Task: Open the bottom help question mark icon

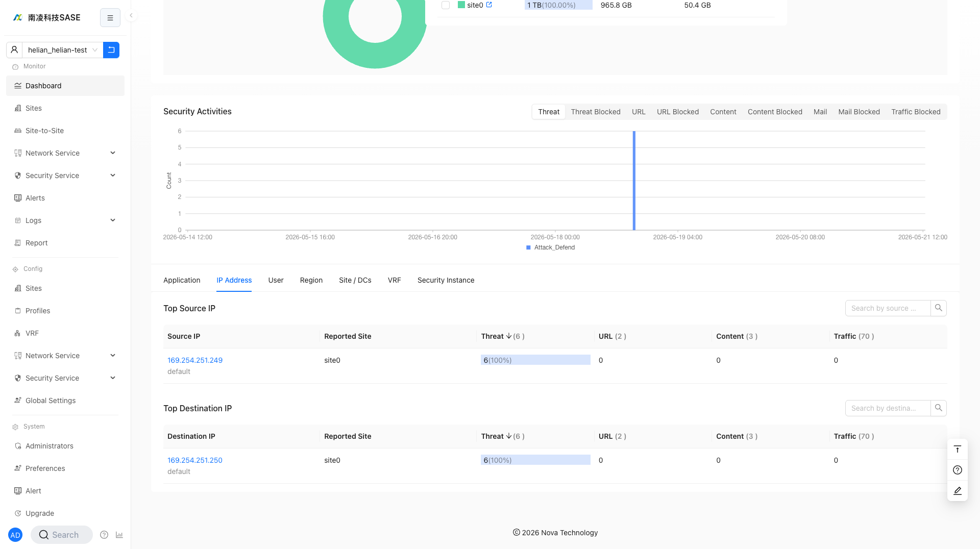Action: point(104,535)
